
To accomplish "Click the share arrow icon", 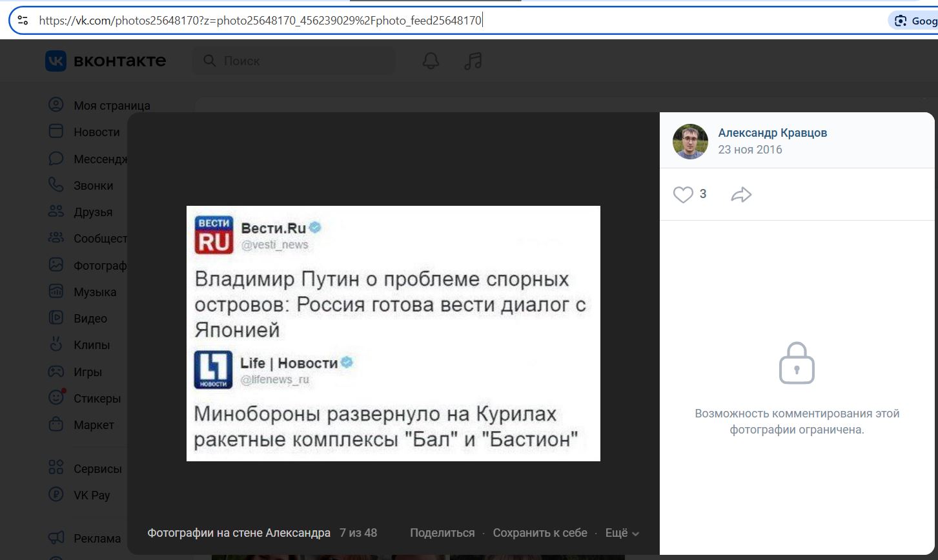I will 741,194.
